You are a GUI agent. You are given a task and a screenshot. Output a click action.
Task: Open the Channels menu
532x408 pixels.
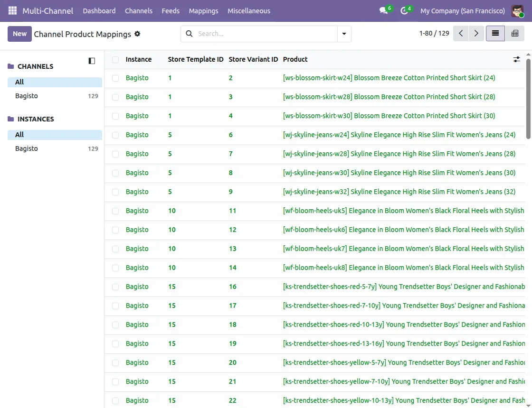click(138, 11)
